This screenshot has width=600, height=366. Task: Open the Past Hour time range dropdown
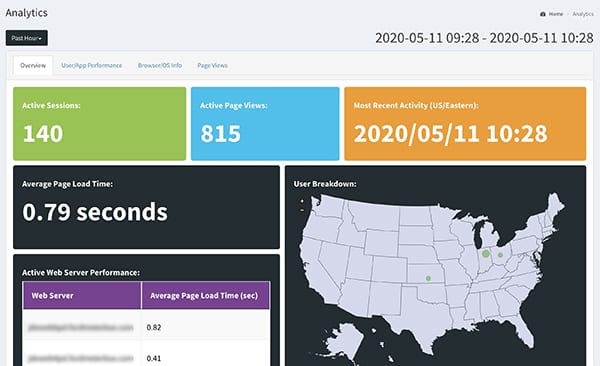pyautogui.click(x=27, y=38)
